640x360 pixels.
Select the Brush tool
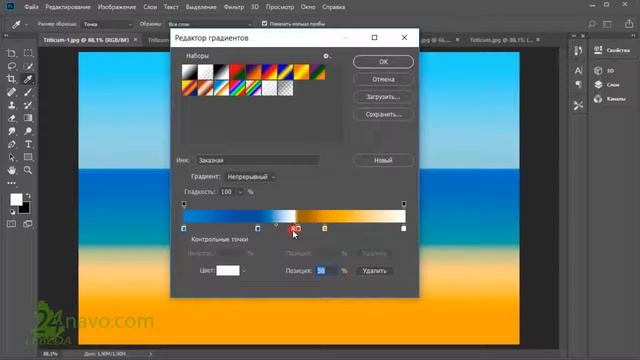pos(28,92)
